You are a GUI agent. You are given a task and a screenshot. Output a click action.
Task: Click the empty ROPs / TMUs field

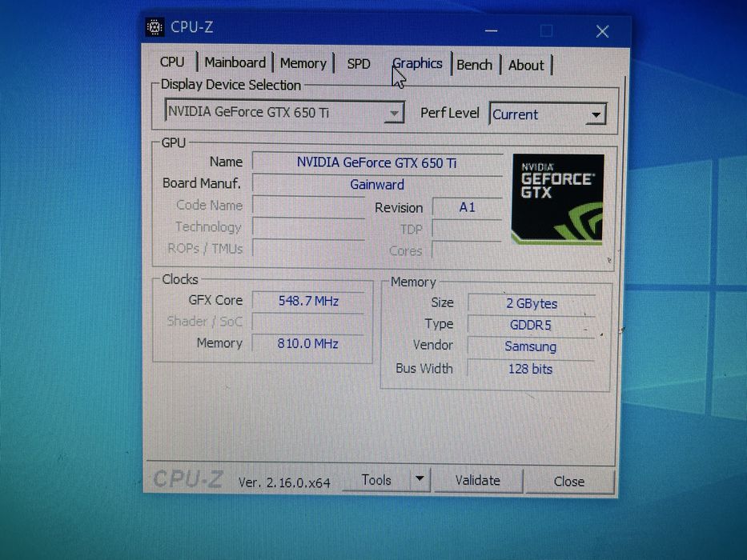309,248
